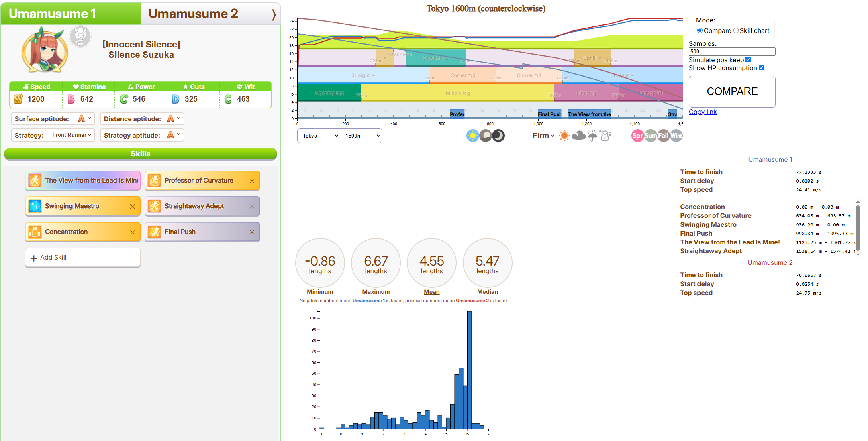The width and height of the screenshot is (868, 441).
Task: Edit the Stamina stat value 642
Action: coord(87,99)
